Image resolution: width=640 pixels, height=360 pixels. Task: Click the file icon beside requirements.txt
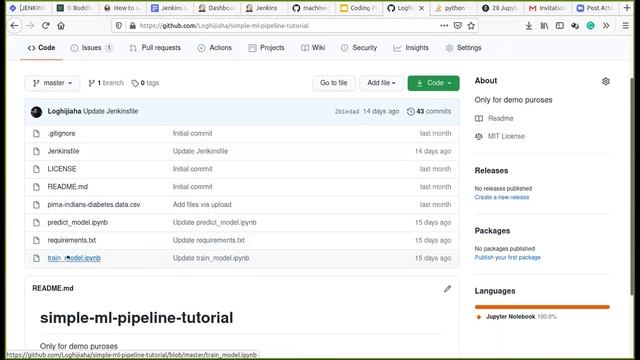coord(36,240)
